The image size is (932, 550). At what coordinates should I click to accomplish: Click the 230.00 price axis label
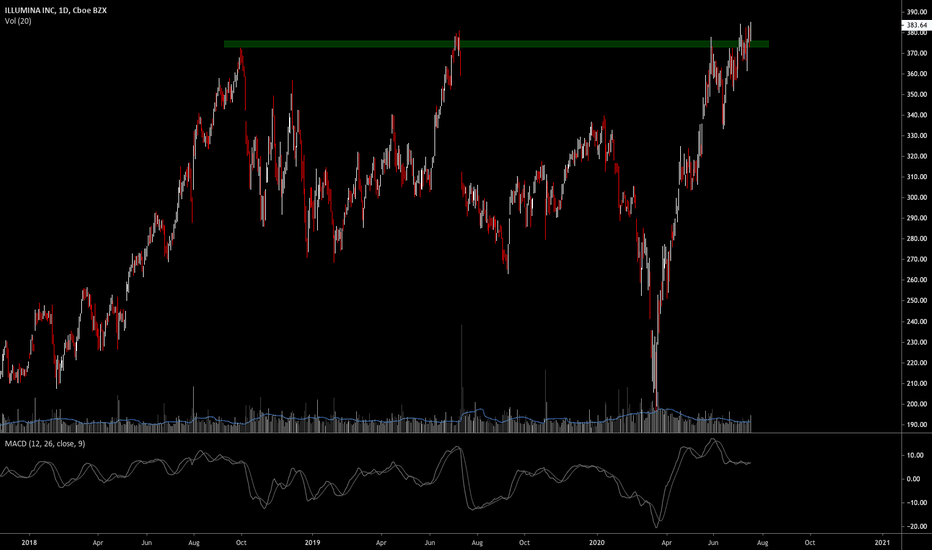pyautogui.click(x=917, y=342)
